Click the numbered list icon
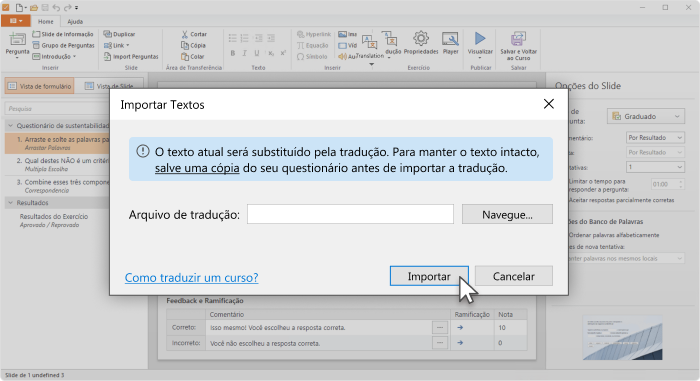Viewport: 700px width, 381px height. pos(245,38)
